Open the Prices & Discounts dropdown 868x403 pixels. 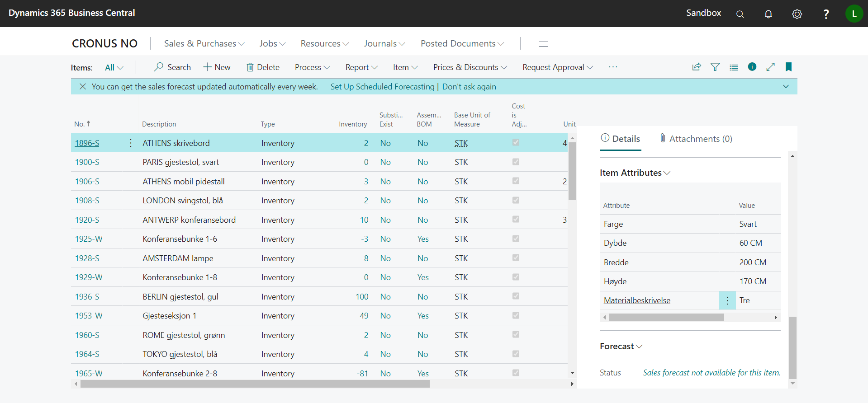(x=470, y=67)
